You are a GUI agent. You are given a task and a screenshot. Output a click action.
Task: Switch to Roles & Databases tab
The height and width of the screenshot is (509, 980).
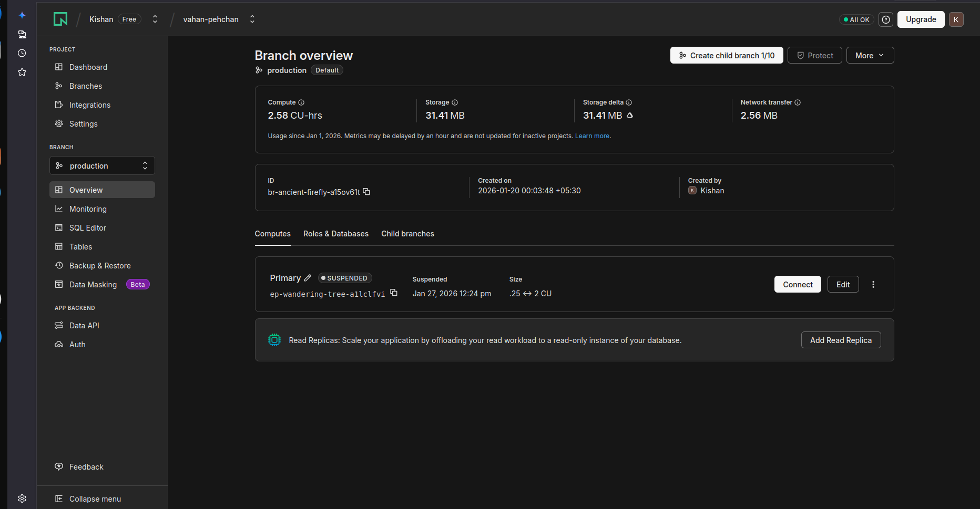335,234
